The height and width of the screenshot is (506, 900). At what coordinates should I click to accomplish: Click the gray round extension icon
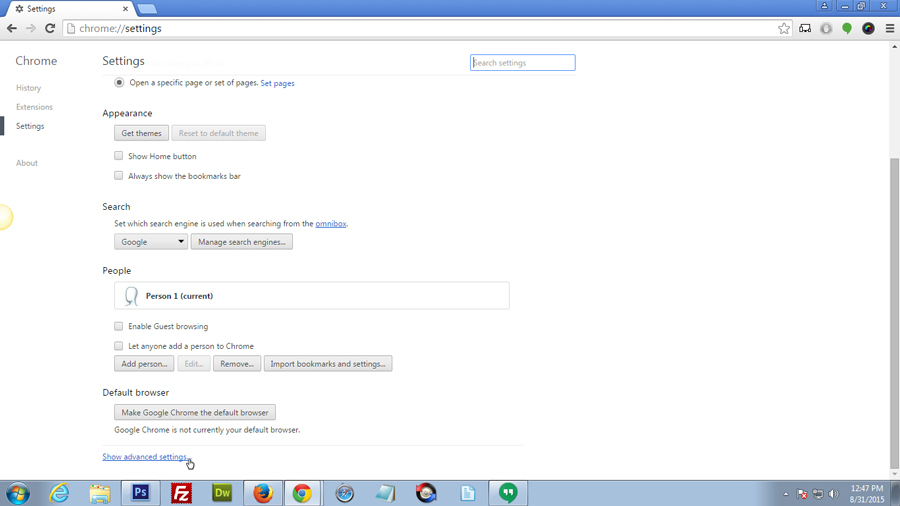pos(825,28)
